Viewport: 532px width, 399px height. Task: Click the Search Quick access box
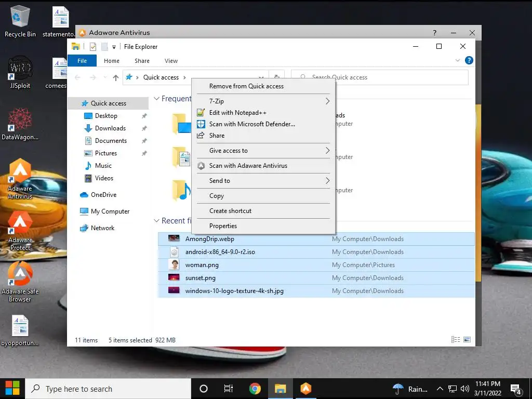click(380, 77)
